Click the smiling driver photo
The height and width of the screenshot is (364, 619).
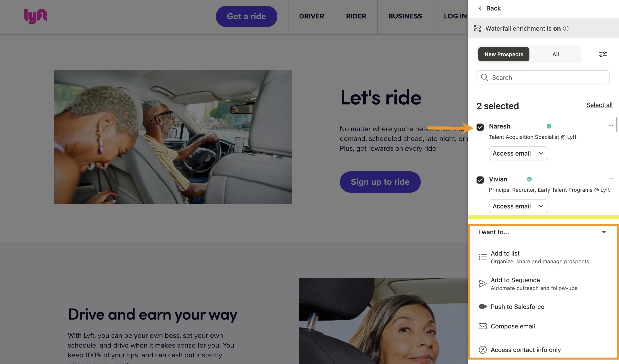pos(383,321)
